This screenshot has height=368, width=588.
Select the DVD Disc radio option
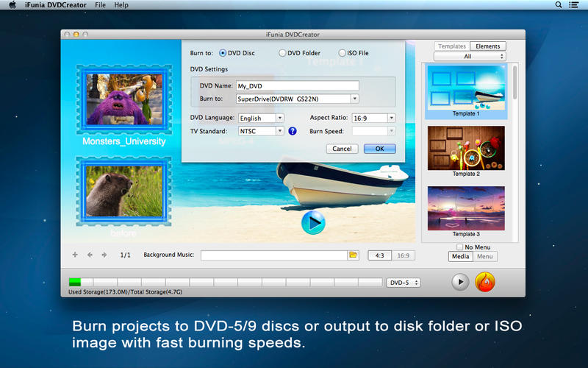pyautogui.click(x=223, y=53)
